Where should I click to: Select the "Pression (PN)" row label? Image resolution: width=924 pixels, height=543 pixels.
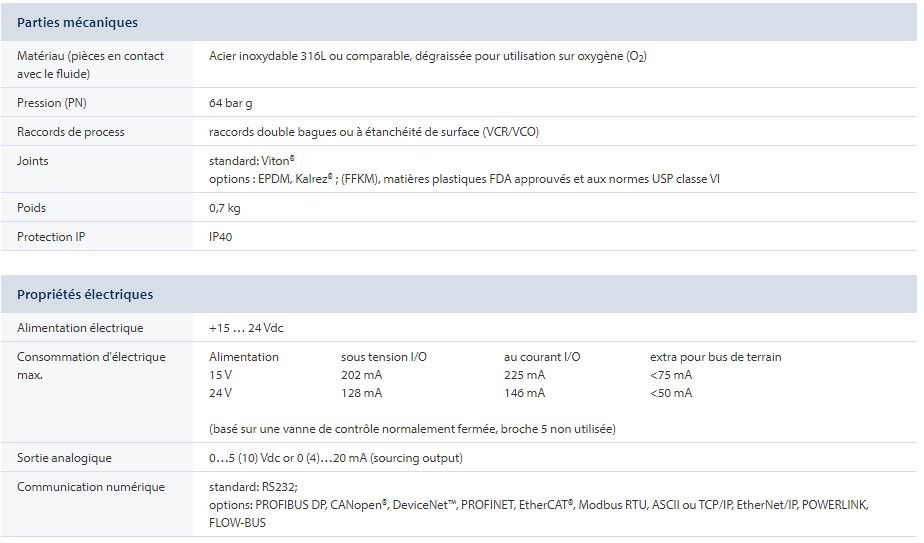coord(52,103)
